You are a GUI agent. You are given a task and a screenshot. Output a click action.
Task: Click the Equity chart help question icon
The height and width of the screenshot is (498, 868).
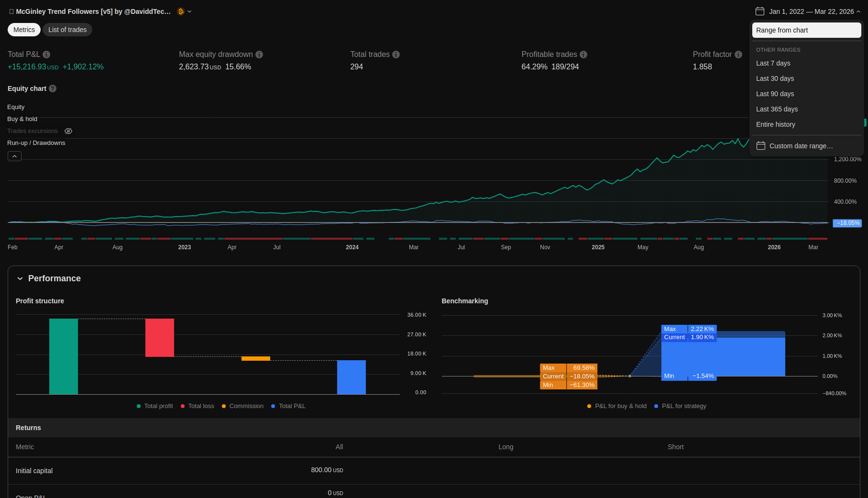pos(53,89)
